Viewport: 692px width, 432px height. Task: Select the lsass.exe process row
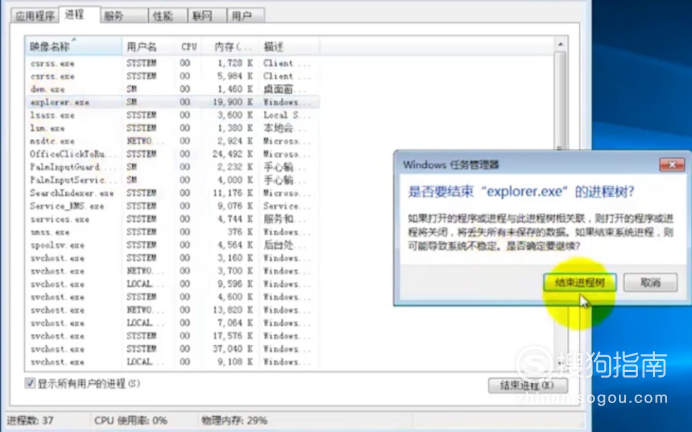coord(172,115)
